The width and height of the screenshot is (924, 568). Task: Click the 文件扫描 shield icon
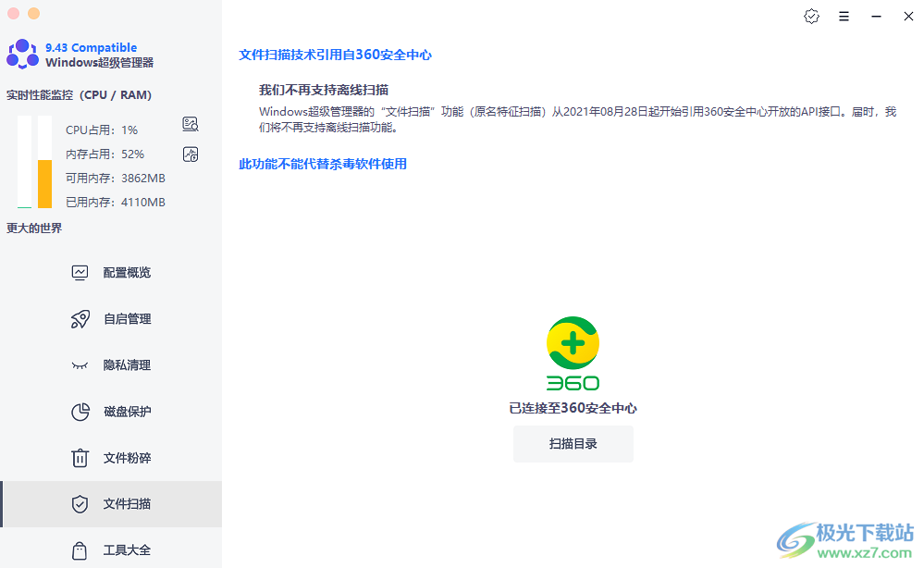pos(80,504)
